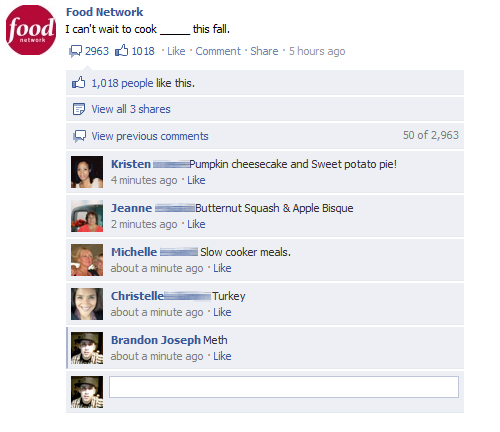This screenshot has width=500, height=432.
Task: Click the Food Network logo avatar
Action: tap(31, 30)
